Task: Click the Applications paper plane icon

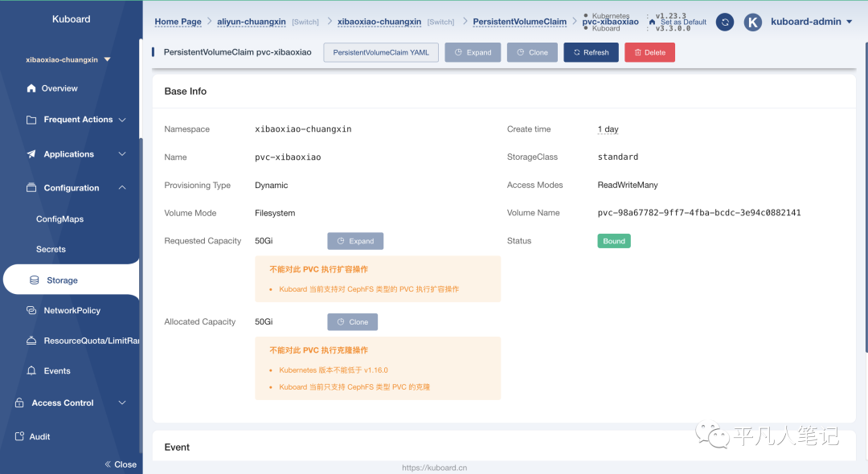Action: 31,154
